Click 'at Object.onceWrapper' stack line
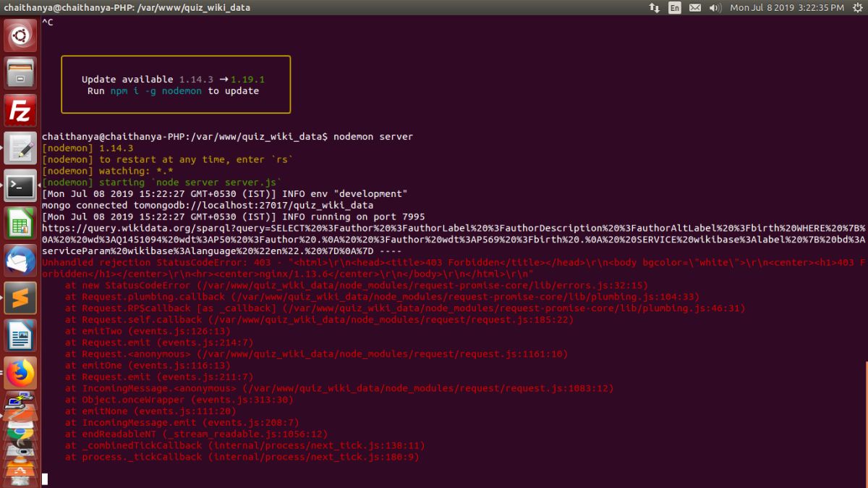Image resolution: width=868 pixels, height=488 pixels. 179,400
